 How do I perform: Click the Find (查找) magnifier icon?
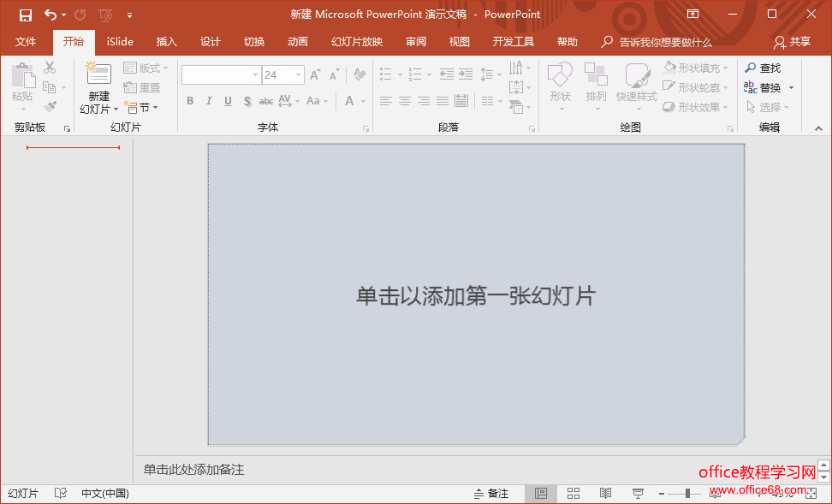[x=751, y=68]
